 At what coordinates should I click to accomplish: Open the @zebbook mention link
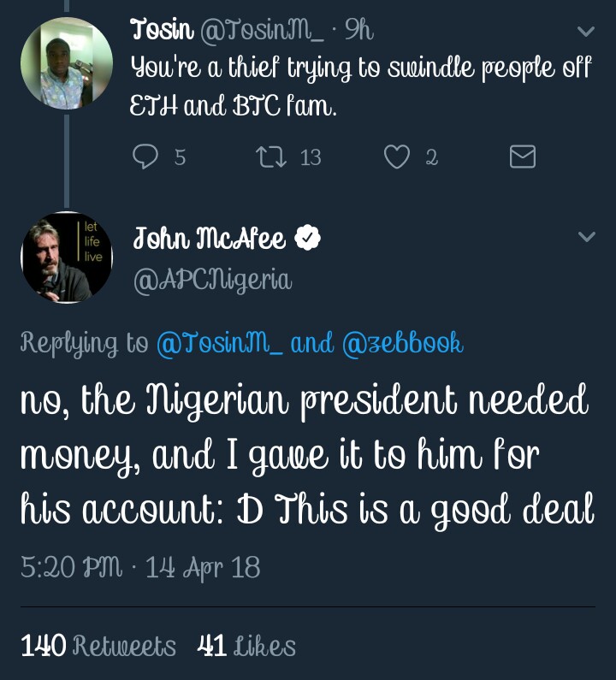[402, 343]
